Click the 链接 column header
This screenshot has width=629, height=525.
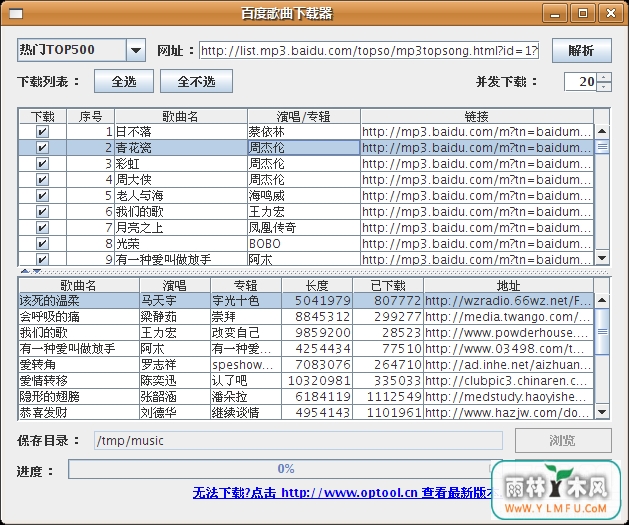click(x=477, y=116)
